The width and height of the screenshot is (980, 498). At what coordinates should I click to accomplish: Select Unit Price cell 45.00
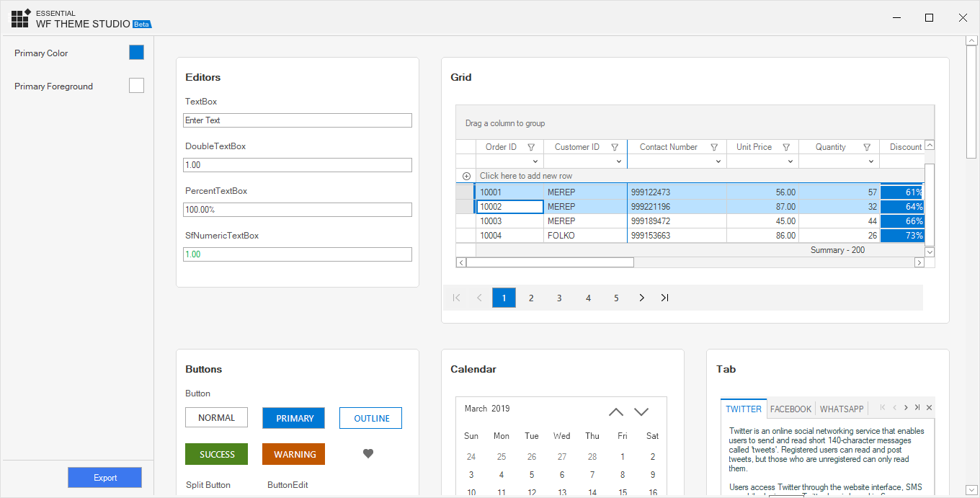[x=762, y=221]
